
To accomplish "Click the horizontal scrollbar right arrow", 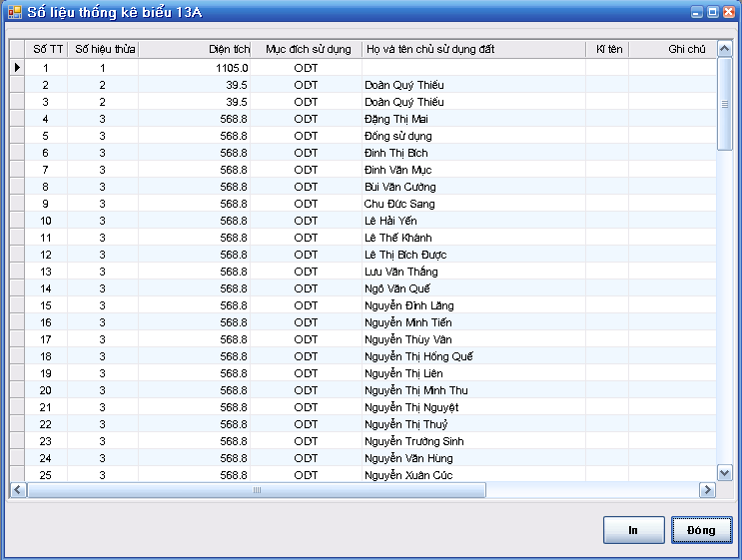I will click(707, 490).
